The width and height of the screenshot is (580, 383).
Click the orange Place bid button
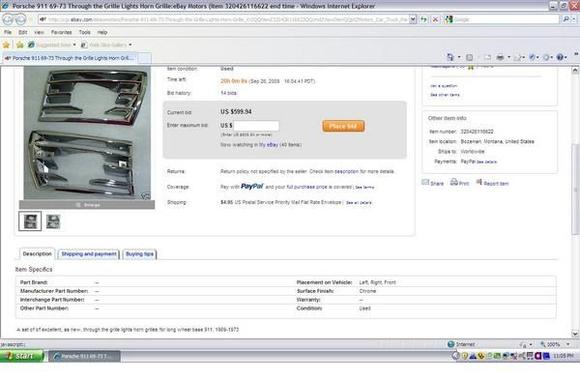tap(343, 126)
